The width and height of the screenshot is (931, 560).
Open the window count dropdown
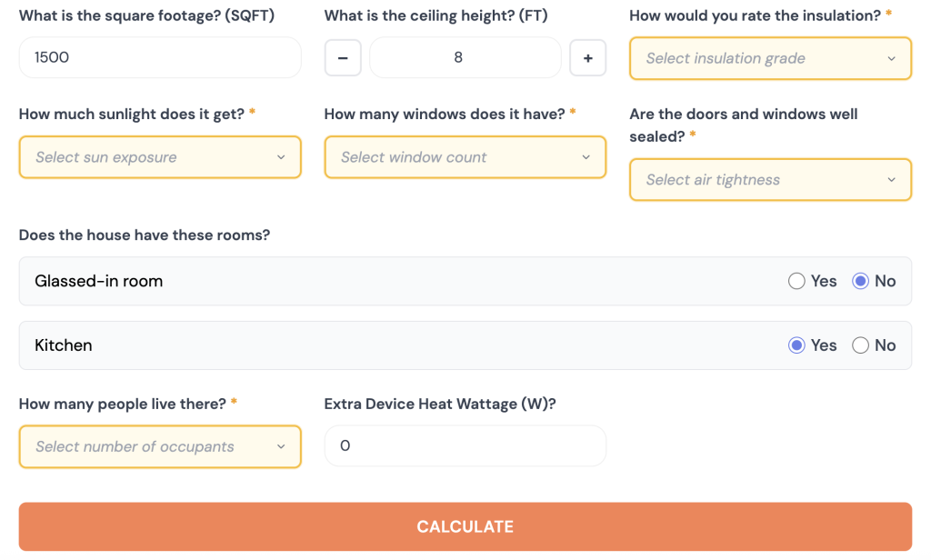[x=465, y=157]
